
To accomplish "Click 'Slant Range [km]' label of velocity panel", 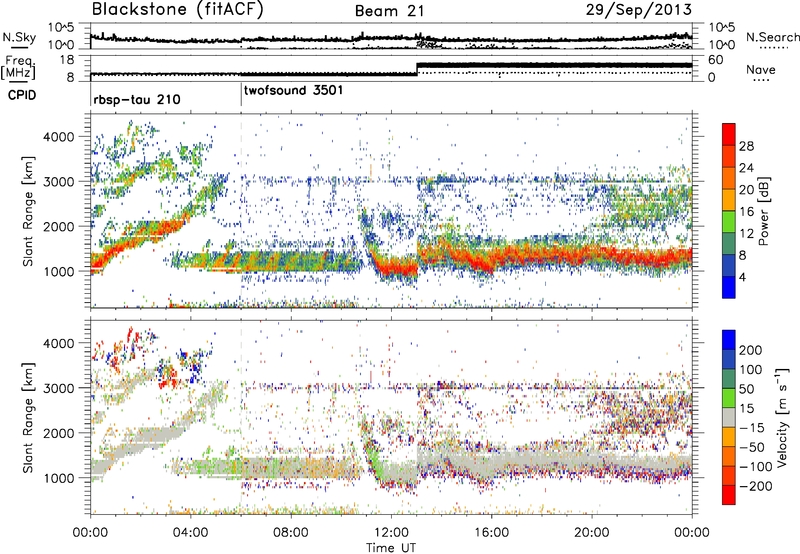I will tap(28, 417).
